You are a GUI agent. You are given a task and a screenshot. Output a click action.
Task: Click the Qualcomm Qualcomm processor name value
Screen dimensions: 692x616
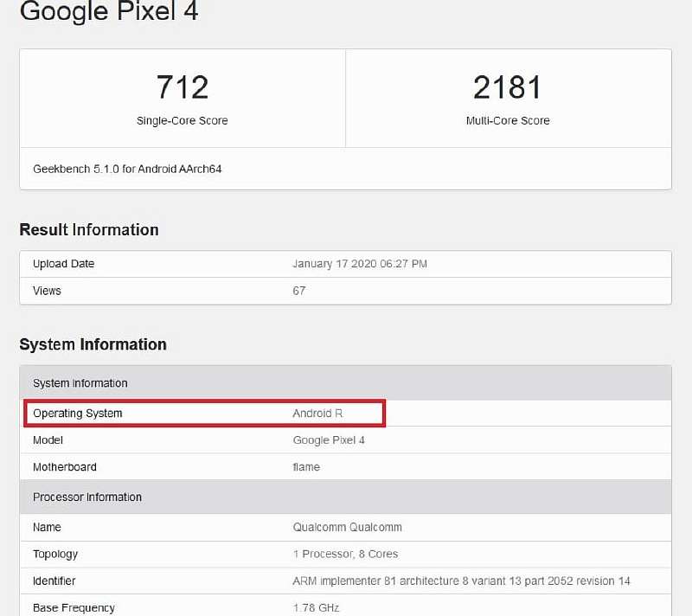coord(348,527)
